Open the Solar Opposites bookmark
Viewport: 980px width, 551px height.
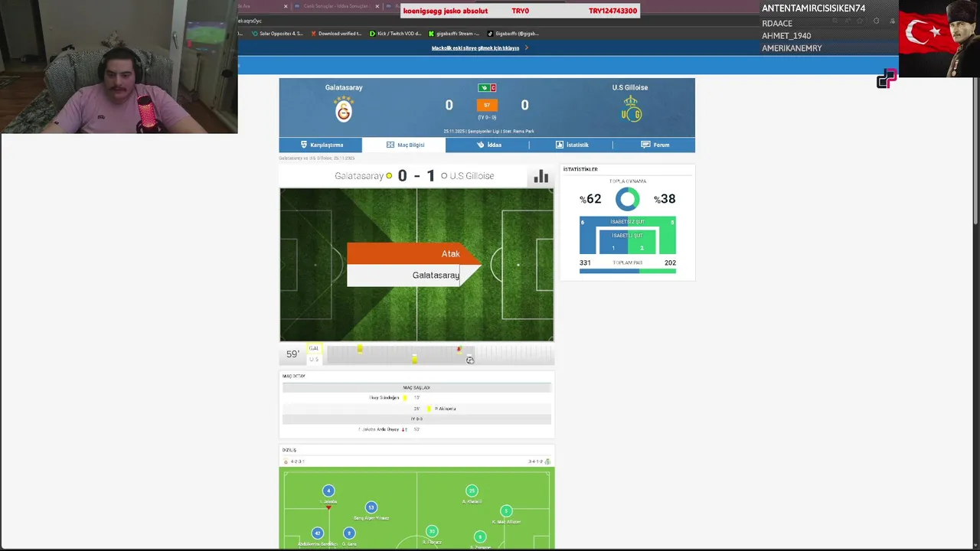click(279, 34)
